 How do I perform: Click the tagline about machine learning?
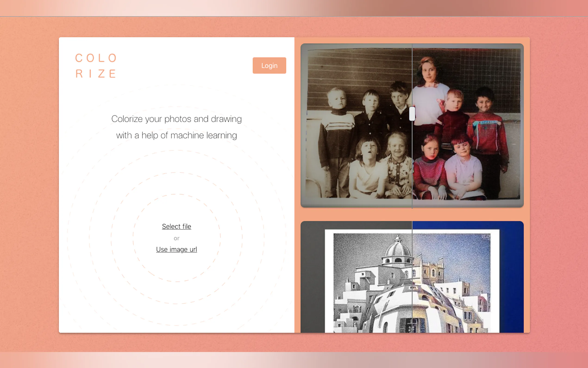point(176,127)
